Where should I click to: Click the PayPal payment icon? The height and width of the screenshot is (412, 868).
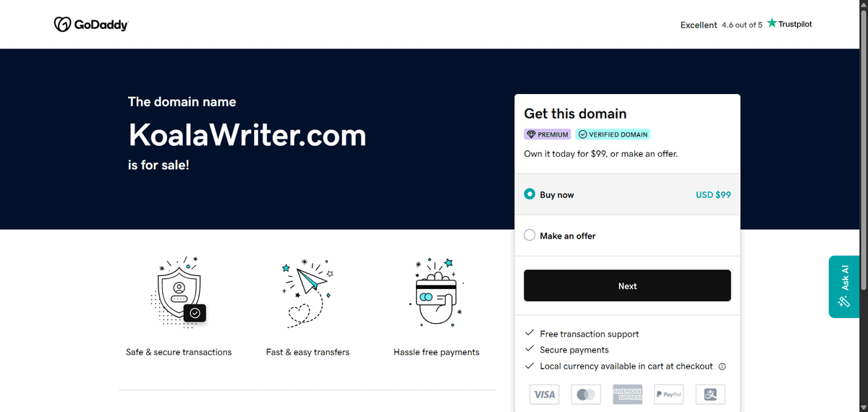[x=668, y=395]
